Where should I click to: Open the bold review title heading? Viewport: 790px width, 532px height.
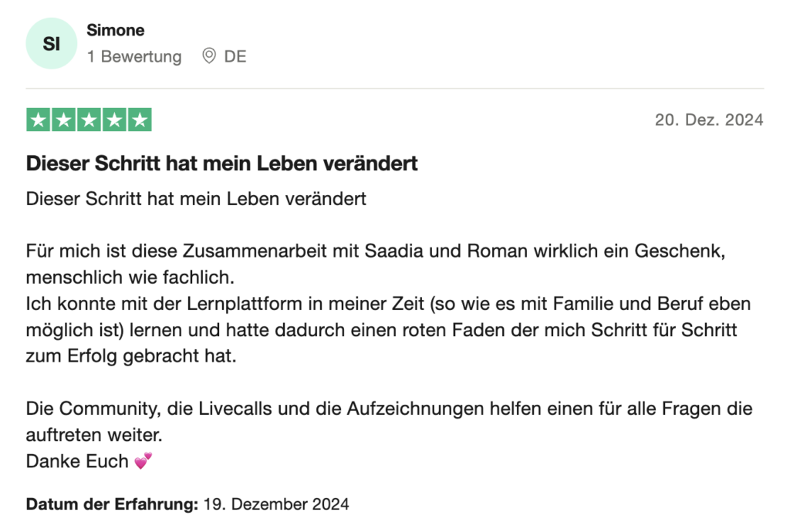222,163
